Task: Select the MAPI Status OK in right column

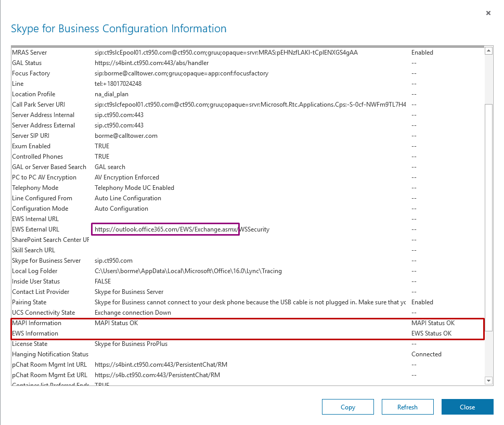Action: click(433, 323)
